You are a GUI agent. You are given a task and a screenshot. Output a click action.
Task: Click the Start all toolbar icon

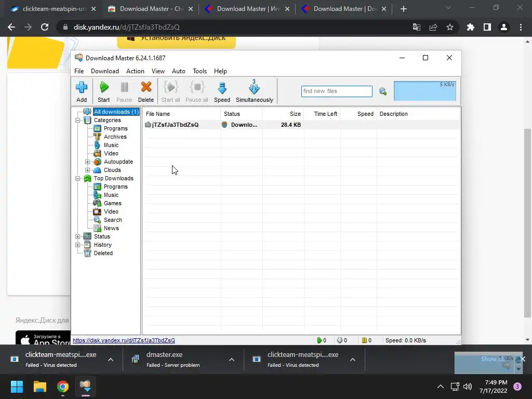(x=170, y=91)
